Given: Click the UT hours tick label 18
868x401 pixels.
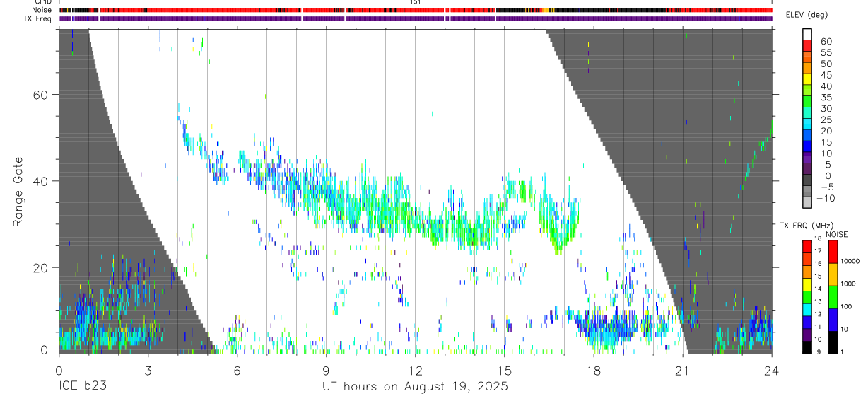Looking at the screenshot, I should (x=594, y=370).
